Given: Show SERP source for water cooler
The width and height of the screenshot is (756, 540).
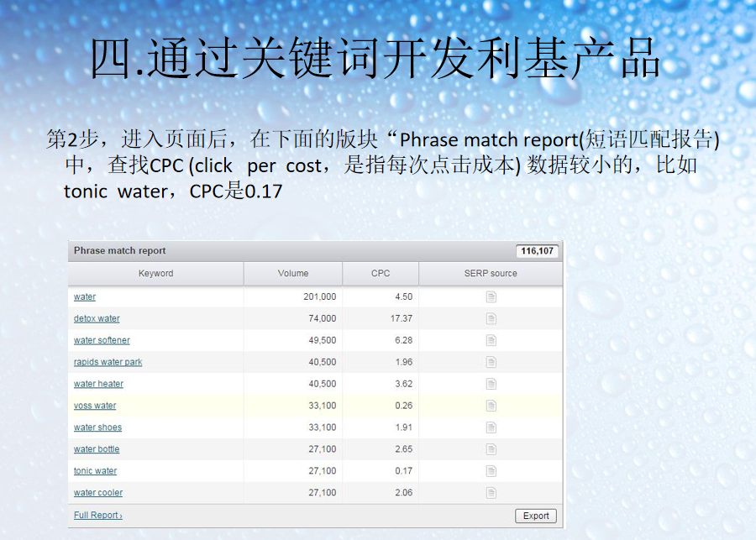Looking at the screenshot, I should [x=491, y=494].
